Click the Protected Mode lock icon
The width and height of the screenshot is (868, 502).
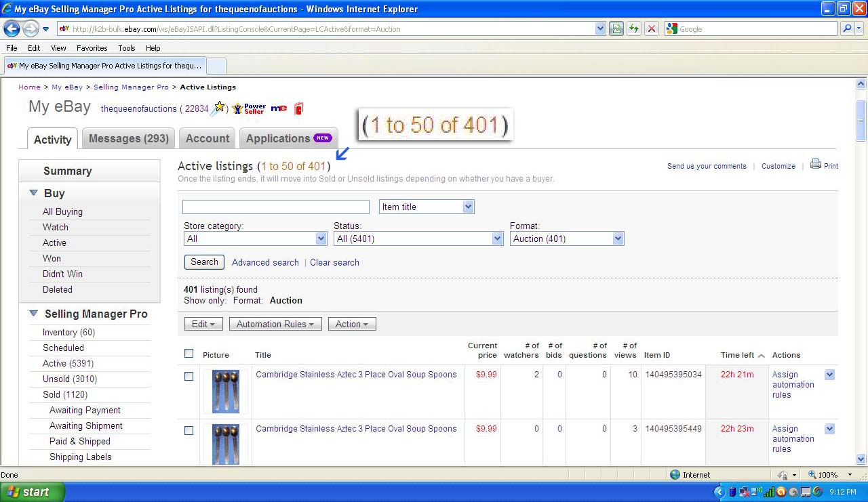click(783, 476)
